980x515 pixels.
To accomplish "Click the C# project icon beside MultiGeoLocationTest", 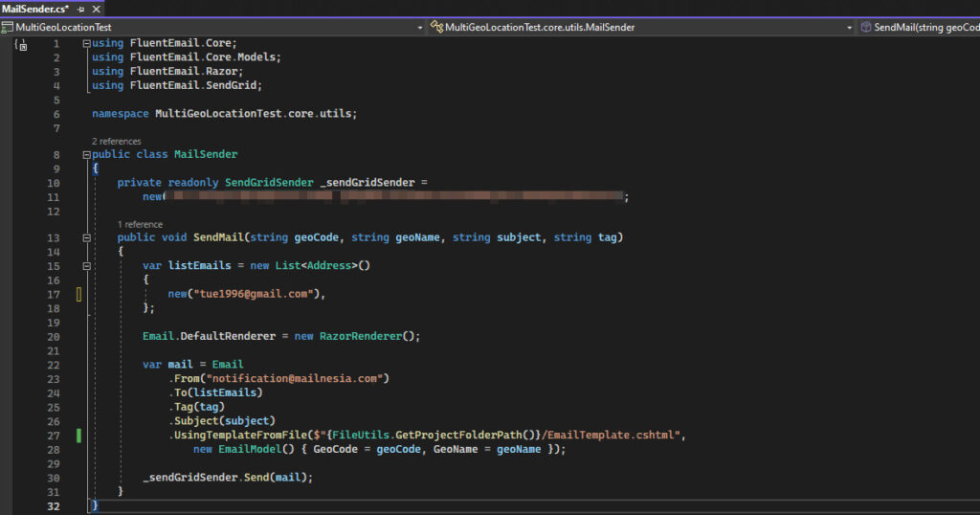I will [x=9, y=28].
